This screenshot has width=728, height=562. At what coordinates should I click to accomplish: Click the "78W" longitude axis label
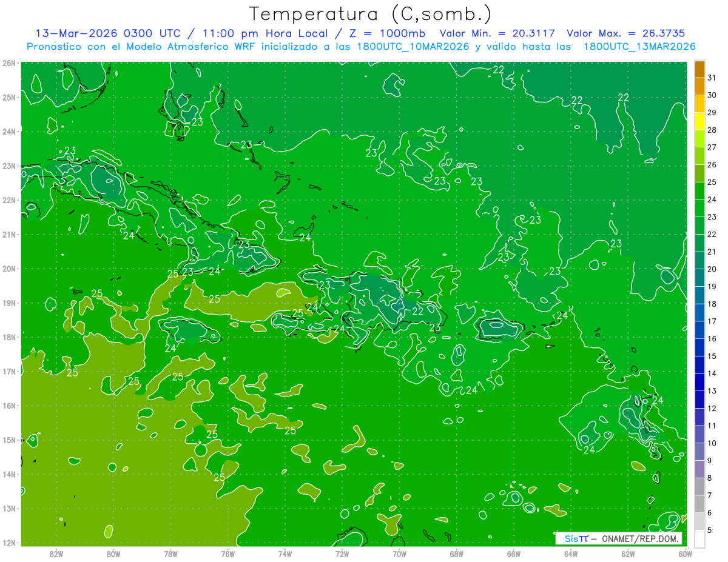tap(170, 554)
